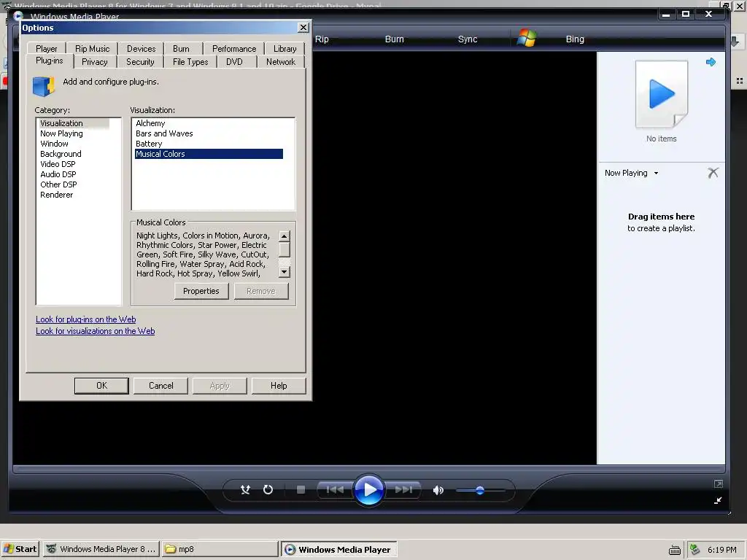Select the Renderer category
Viewport: 747px width, 560px height.
[x=56, y=195]
